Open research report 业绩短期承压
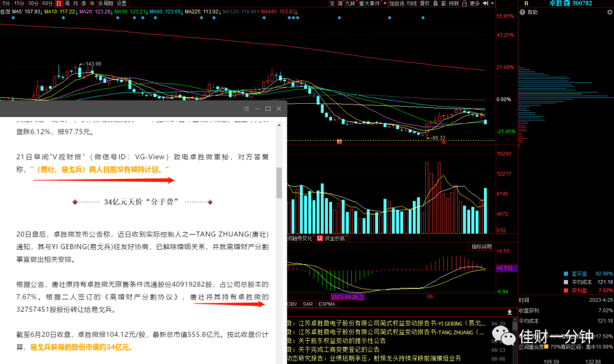The height and width of the screenshot is (364, 614). click(374, 358)
